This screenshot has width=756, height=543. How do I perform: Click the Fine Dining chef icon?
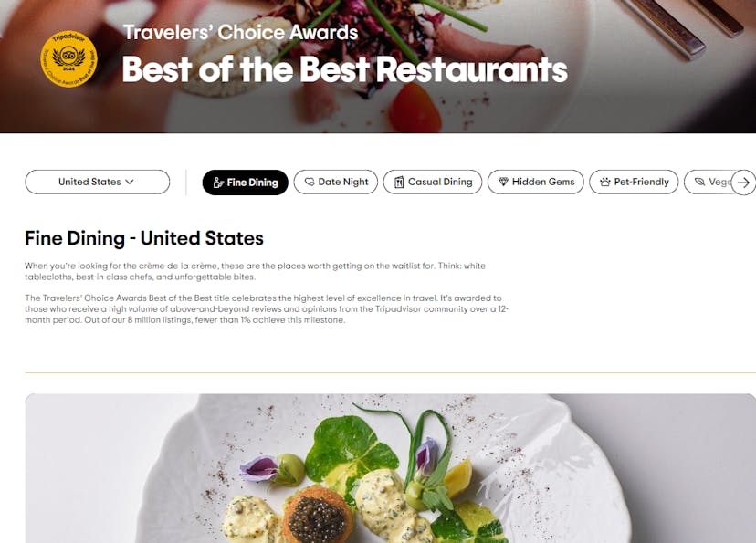tap(218, 183)
